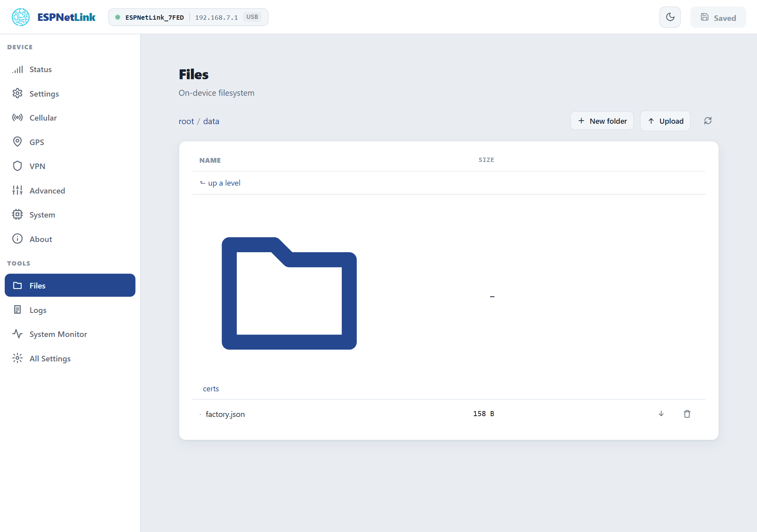Click the ESPNetLink_7FED device name
Viewport: 757px width, 532px height.
coord(155,17)
